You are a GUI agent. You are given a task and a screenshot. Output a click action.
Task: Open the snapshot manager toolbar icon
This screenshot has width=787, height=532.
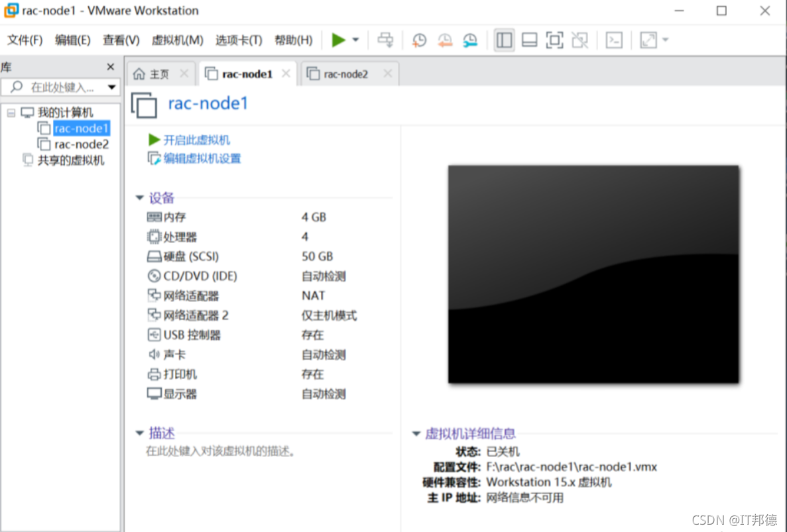470,40
